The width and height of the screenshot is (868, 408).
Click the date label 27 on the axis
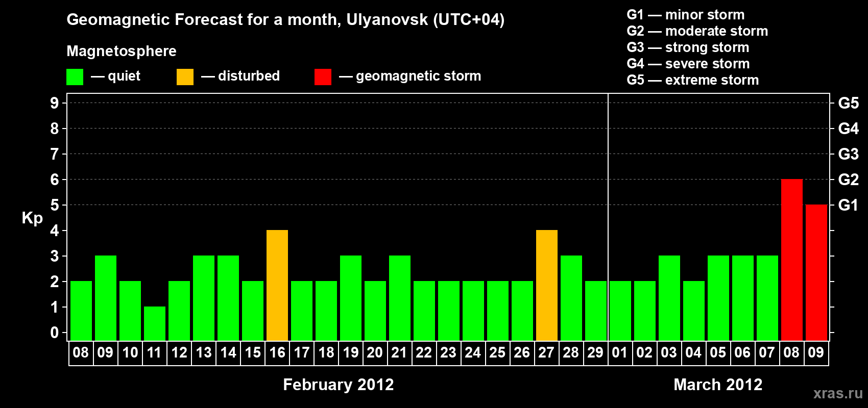point(546,352)
